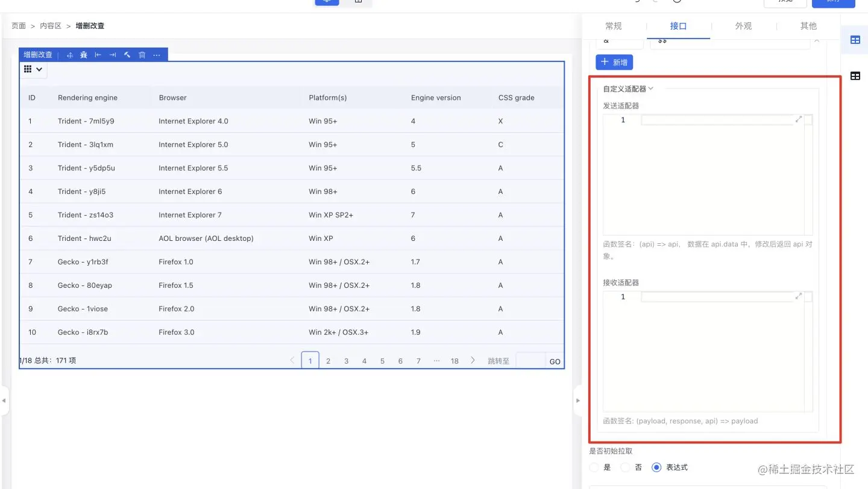Click the black table icon in the right sidebar
Screen dimensions: 868x489
(855, 76)
